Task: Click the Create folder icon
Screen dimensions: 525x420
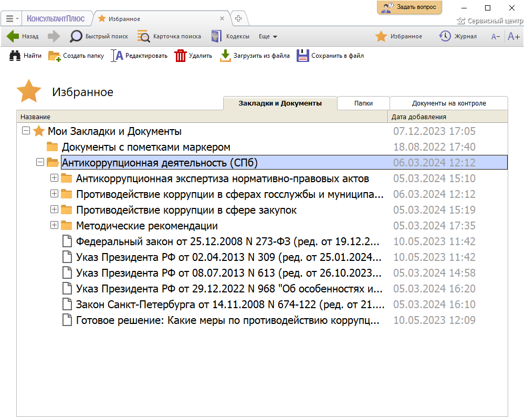Action: click(54, 56)
